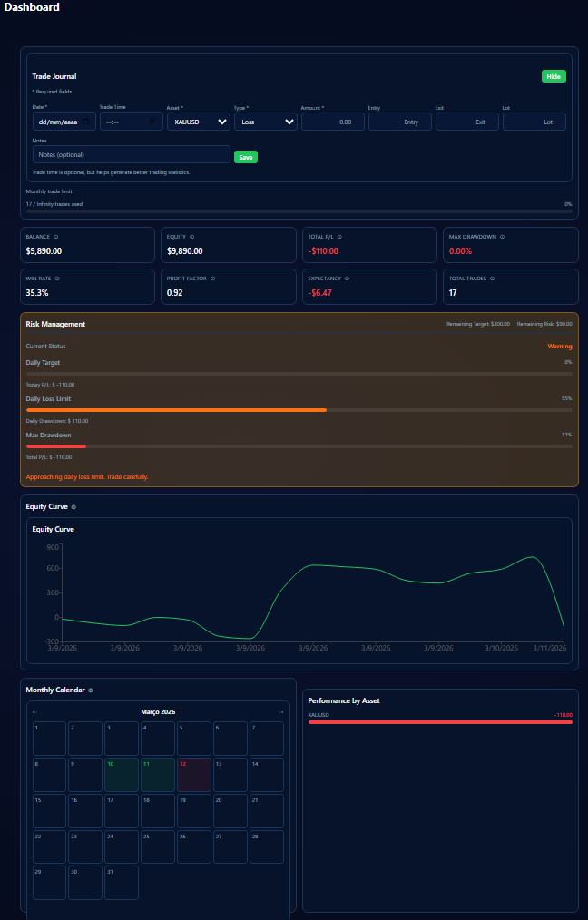
Task: Open the Type dropdown showing Loss
Action: click(265, 122)
